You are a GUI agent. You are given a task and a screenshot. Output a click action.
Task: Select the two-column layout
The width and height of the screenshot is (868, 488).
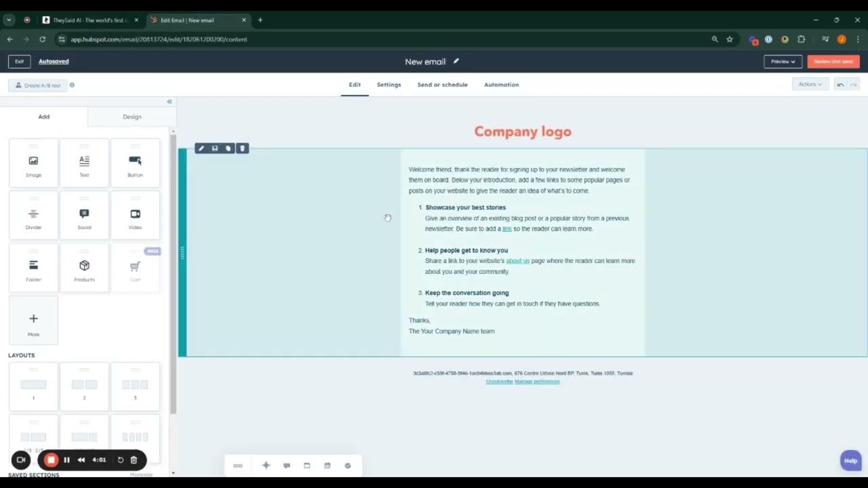point(84,387)
